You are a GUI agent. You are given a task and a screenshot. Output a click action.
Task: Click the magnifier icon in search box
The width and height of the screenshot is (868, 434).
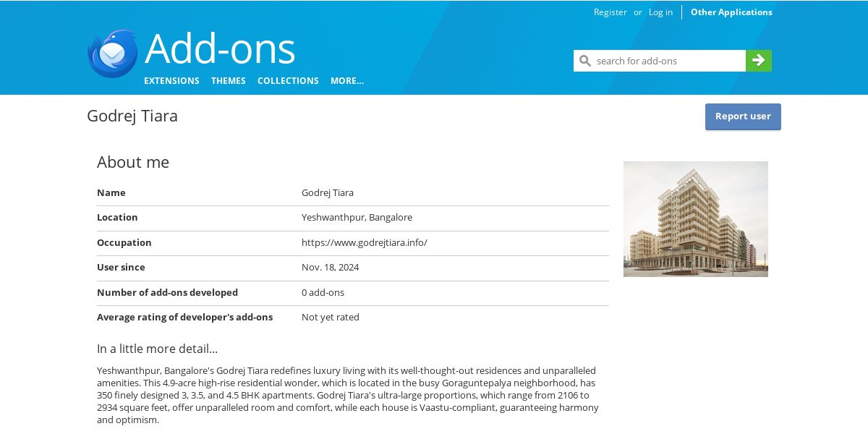(x=585, y=61)
